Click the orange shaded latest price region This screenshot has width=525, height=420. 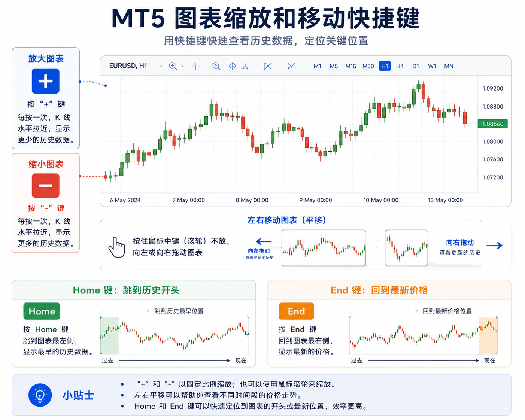[x=488, y=336]
